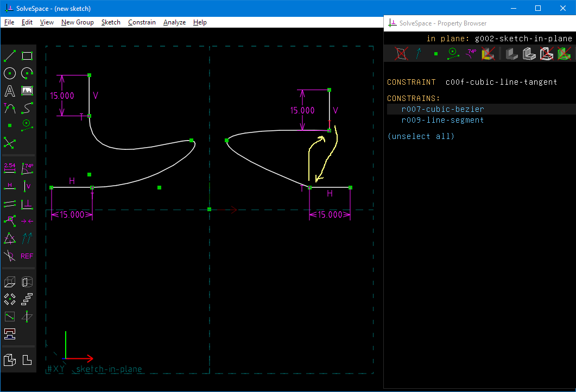
Task: Create a new lathe group
Action: [x=27, y=282]
